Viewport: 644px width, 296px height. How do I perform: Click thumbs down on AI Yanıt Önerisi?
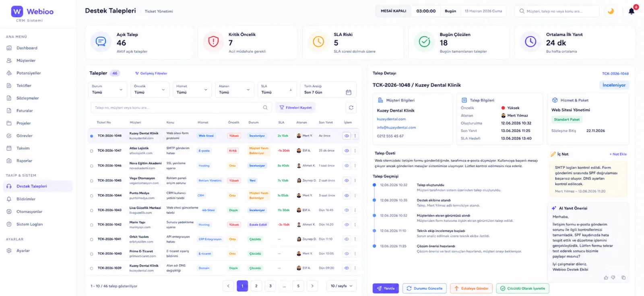point(613,277)
